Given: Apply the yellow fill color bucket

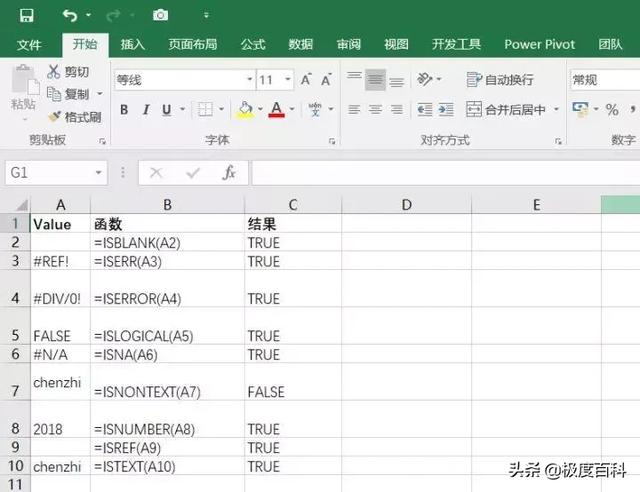Looking at the screenshot, I should (245, 110).
